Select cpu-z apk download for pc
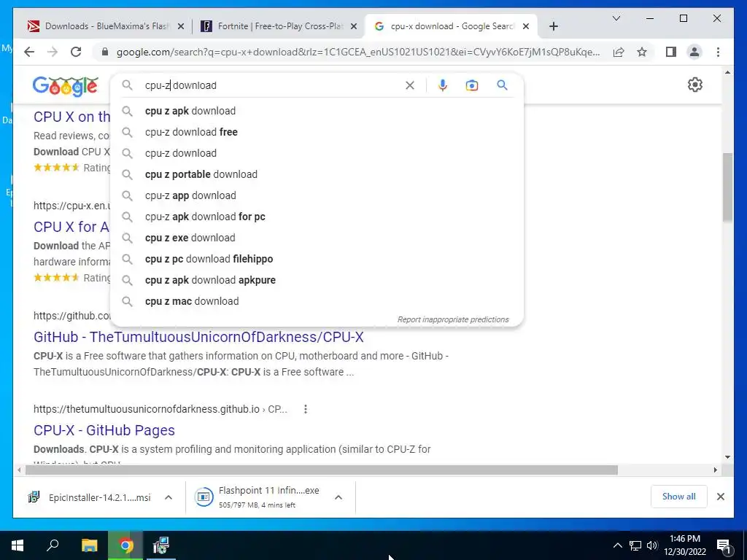 click(317, 217)
